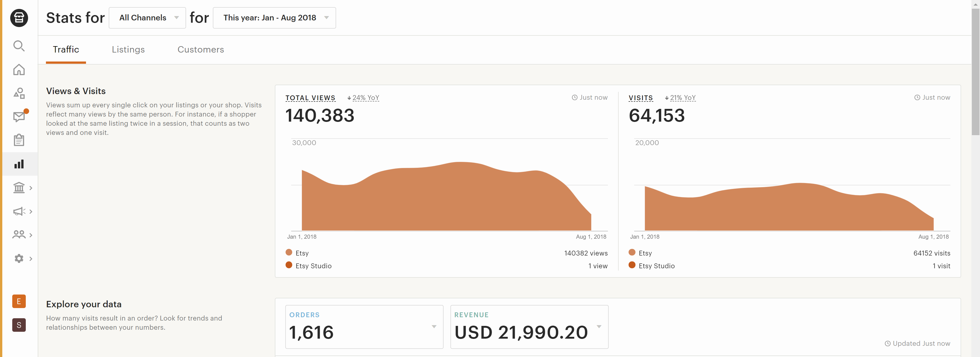Viewport: 980px width, 357px height.
Task: Switch to the Customers tab
Action: pyautogui.click(x=201, y=49)
